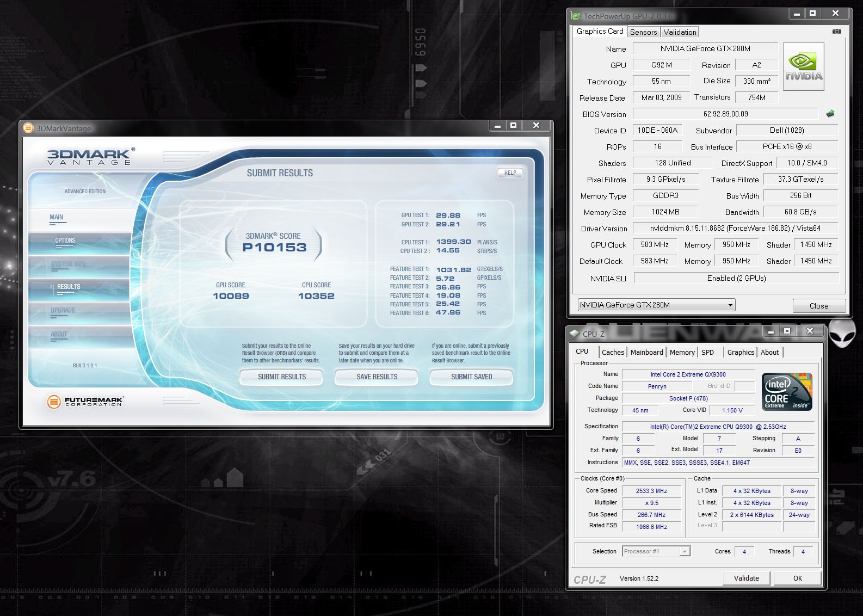863x616 pixels.
Task: Click the NVIDIA logo in GPU-Z
Action: click(804, 66)
